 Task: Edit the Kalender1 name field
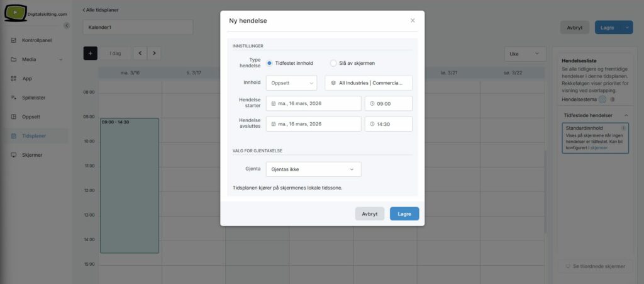tap(138, 28)
